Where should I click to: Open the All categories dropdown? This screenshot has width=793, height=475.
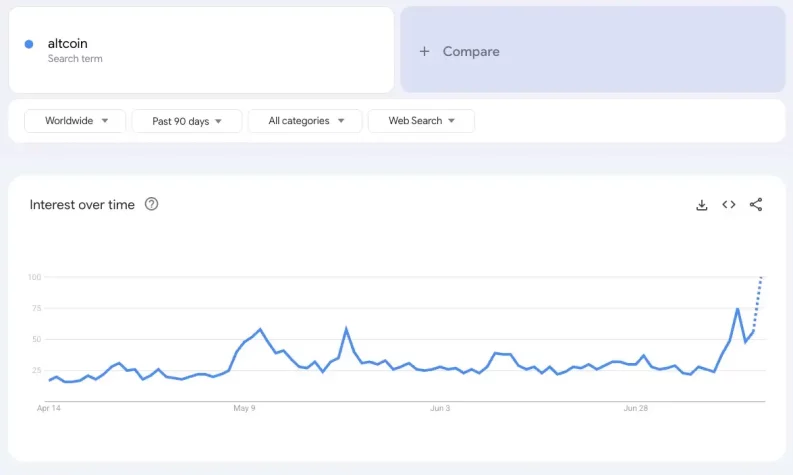tap(307, 121)
